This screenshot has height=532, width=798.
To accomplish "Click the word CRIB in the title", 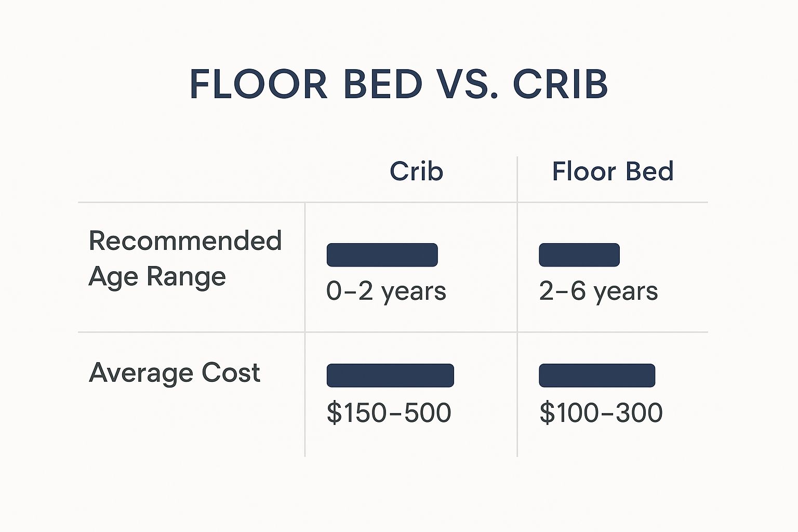I will (x=560, y=84).
